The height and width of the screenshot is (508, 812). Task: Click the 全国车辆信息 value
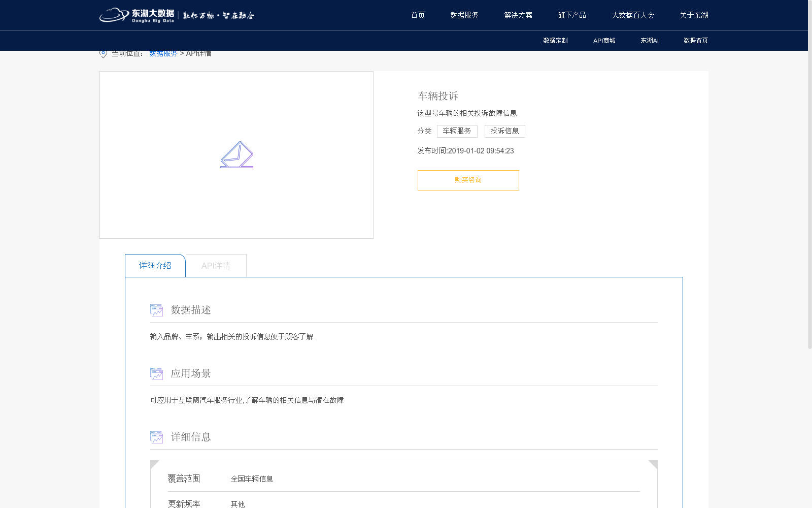pos(252,479)
